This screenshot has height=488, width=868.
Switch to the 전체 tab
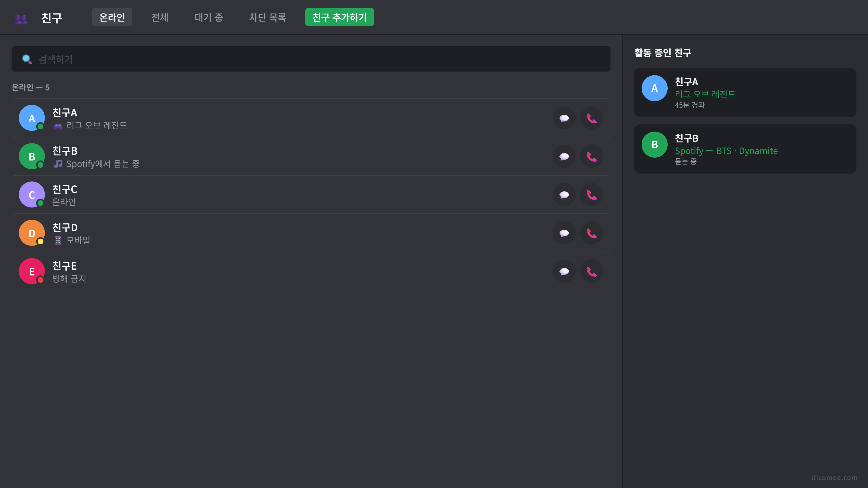(160, 17)
